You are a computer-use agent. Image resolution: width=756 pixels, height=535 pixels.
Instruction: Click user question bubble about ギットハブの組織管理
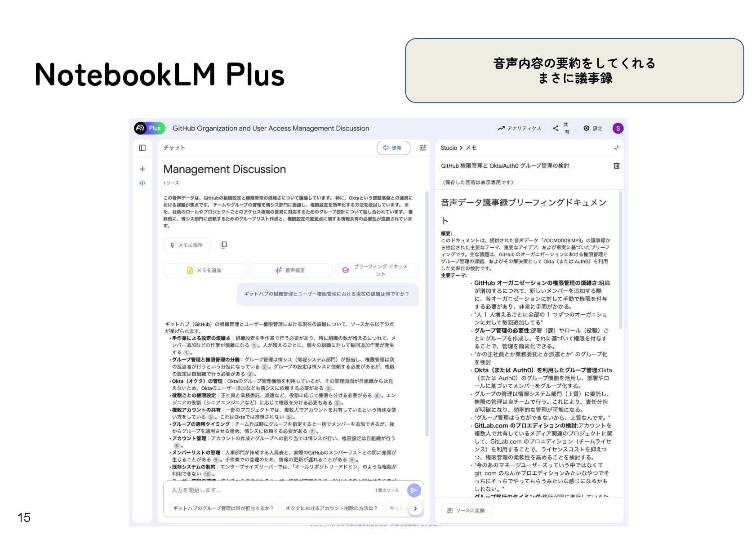tap(327, 294)
